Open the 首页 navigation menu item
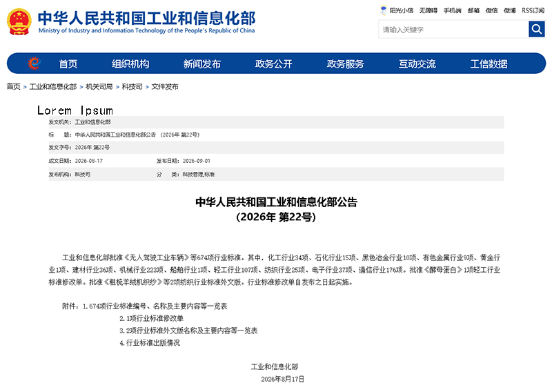Image resolution: width=552 pixels, height=392 pixels. click(68, 63)
